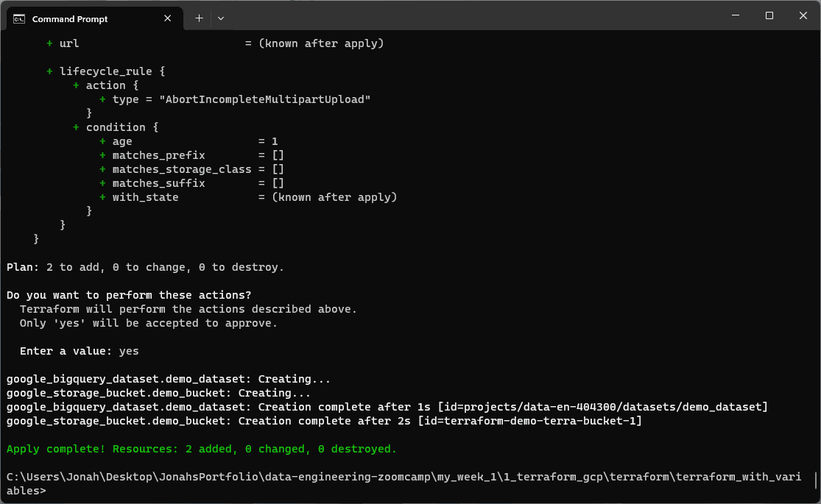Image resolution: width=821 pixels, height=504 pixels.
Task: Click 'AbortIncompleteMultipartUpload' type value
Action: pyautogui.click(x=265, y=99)
